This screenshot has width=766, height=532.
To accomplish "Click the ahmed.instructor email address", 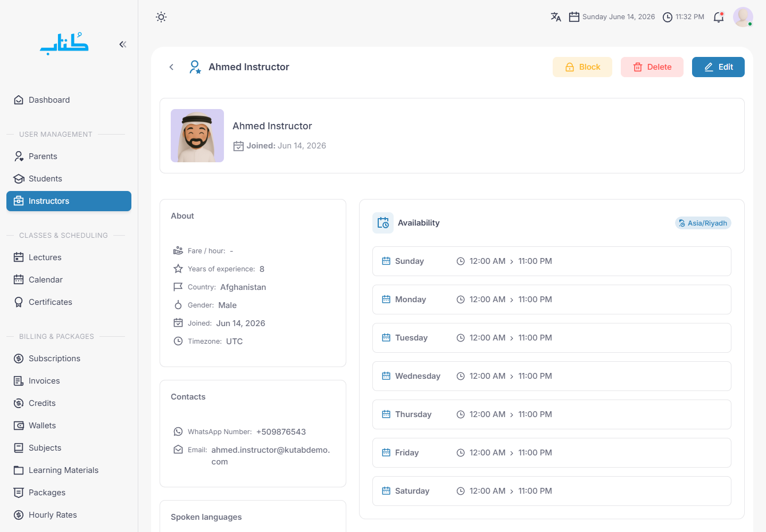I will (x=271, y=456).
